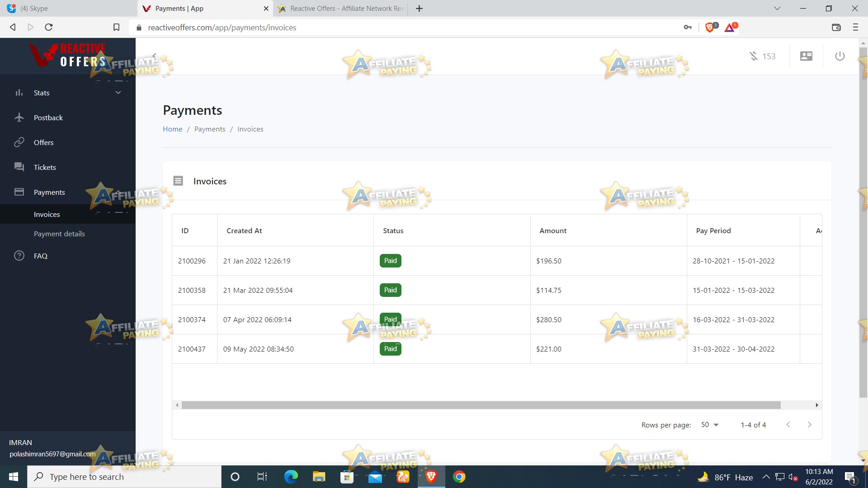Image resolution: width=868 pixels, height=488 pixels.
Task: Click the power logout icon
Action: (840, 56)
